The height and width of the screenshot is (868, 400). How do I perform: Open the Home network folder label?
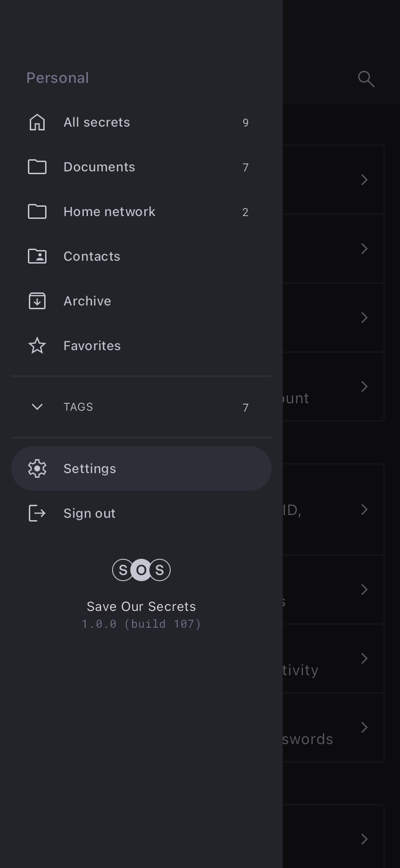pyautogui.click(x=109, y=212)
